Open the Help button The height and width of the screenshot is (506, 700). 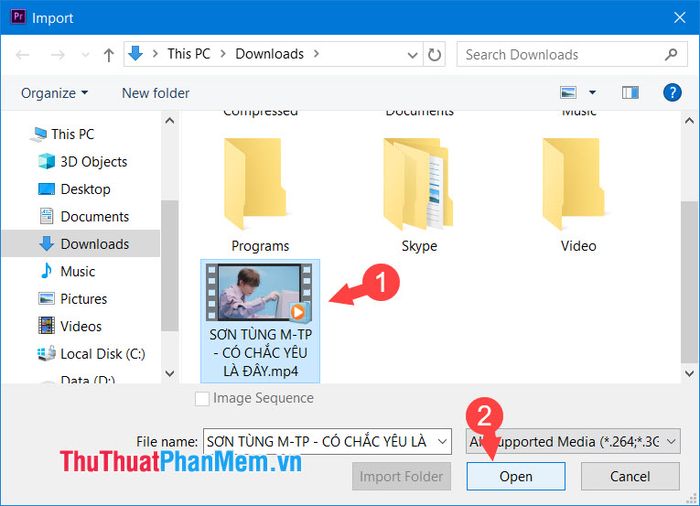(672, 92)
